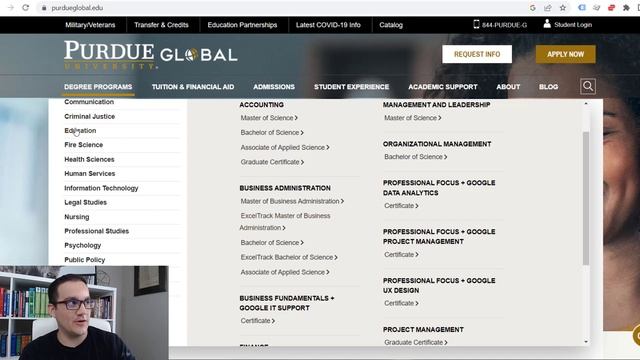
Task: Select Professional Studies category
Action: pyautogui.click(x=96, y=231)
